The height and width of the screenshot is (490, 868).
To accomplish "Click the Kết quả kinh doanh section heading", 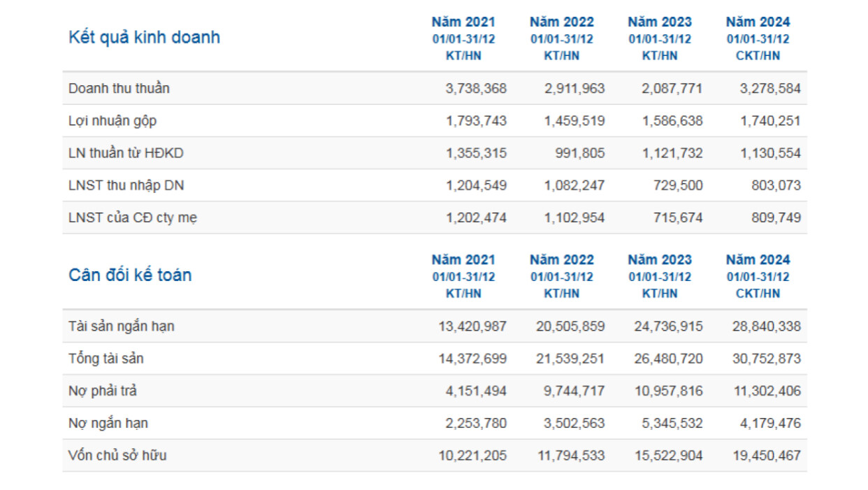I will click(x=144, y=38).
